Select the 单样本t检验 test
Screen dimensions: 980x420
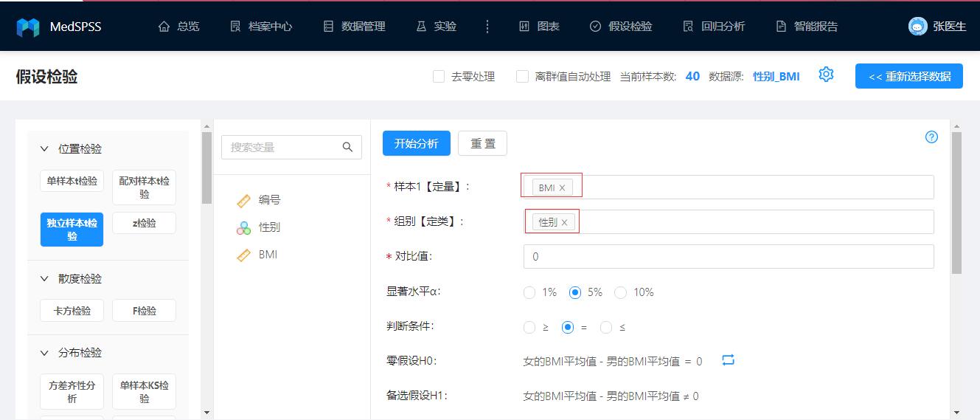[x=72, y=181]
